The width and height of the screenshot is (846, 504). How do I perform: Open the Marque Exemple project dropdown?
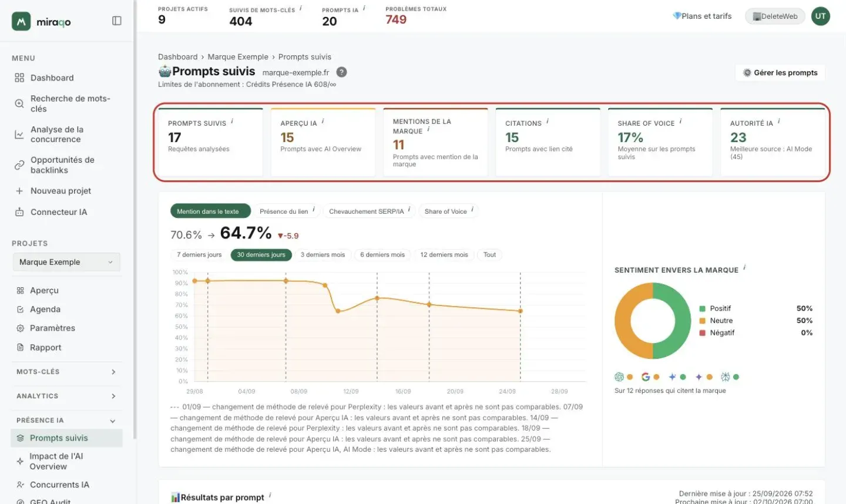click(x=66, y=262)
